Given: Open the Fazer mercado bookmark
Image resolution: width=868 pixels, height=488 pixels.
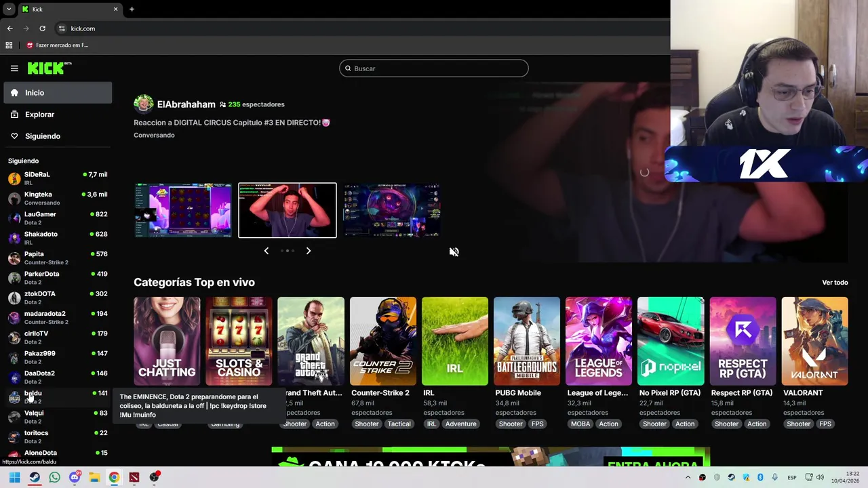Looking at the screenshot, I should (58, 45).
